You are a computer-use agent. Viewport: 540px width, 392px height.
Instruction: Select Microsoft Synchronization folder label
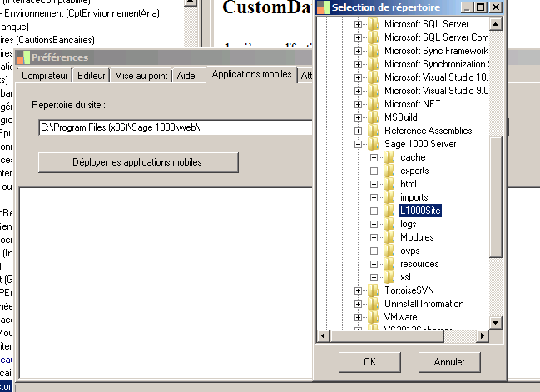436,64
